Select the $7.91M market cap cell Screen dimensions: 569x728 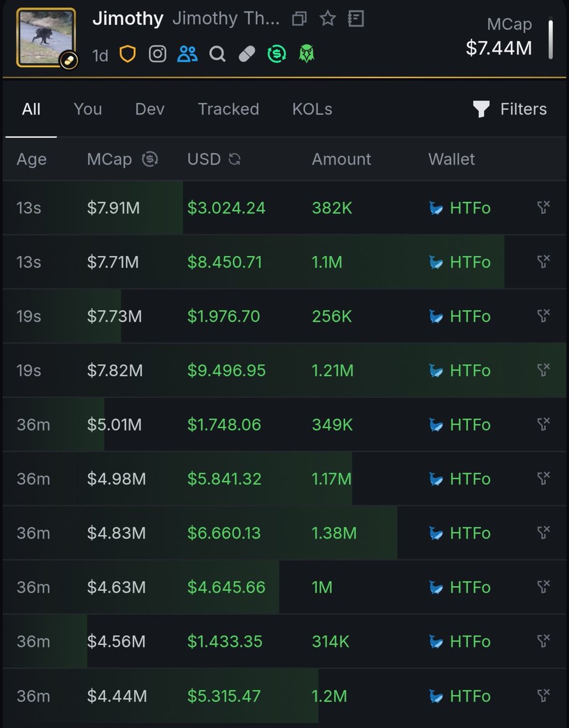coord(113,208)
